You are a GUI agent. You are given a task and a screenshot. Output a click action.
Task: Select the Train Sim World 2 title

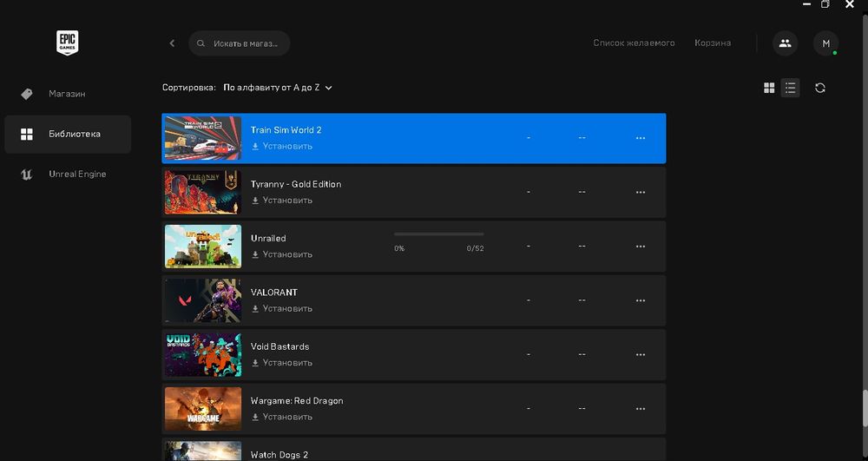point(286,130)
